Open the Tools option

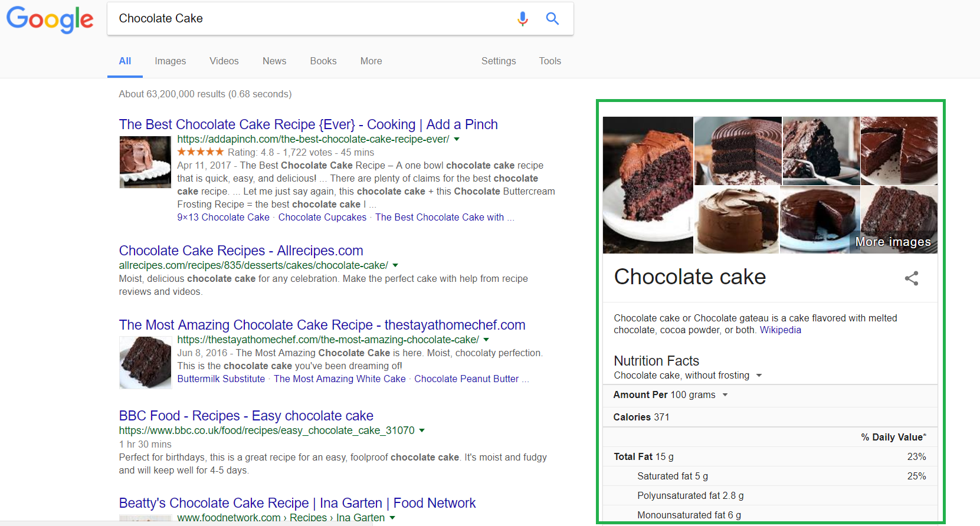pos(550,61)
